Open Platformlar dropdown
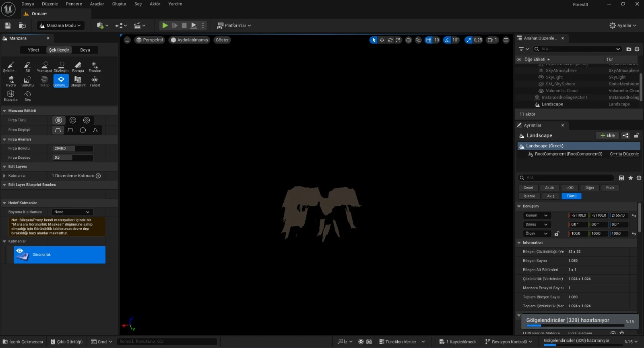The width and height of the screenshot is (644, 348). [234, 25]
